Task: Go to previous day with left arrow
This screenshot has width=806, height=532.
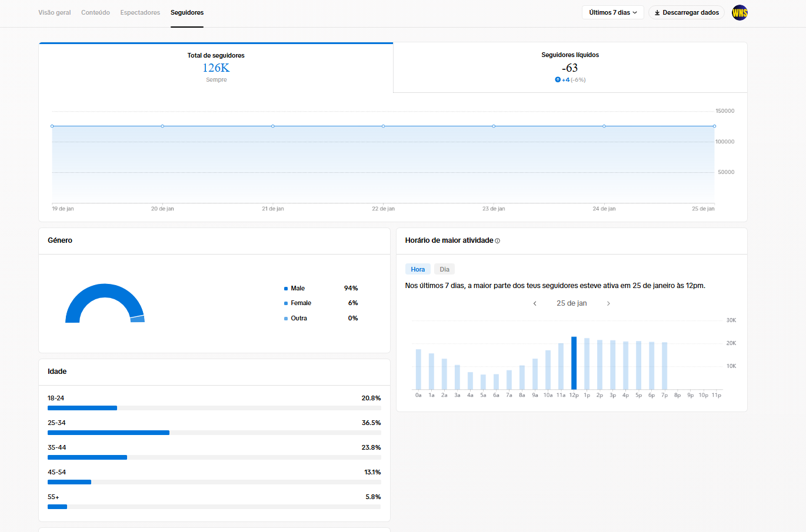Action: point(535,303)
